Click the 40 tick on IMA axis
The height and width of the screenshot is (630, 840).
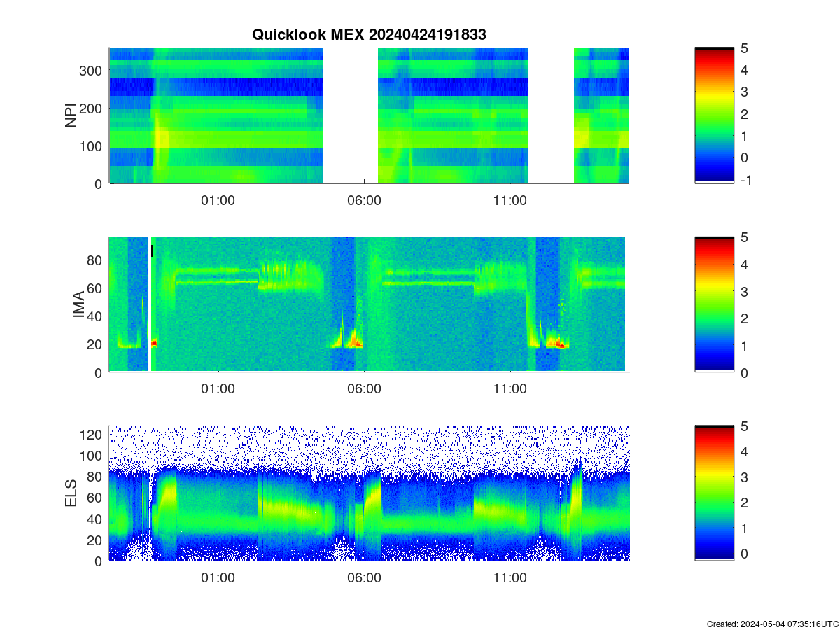click(x=96, y=316)
